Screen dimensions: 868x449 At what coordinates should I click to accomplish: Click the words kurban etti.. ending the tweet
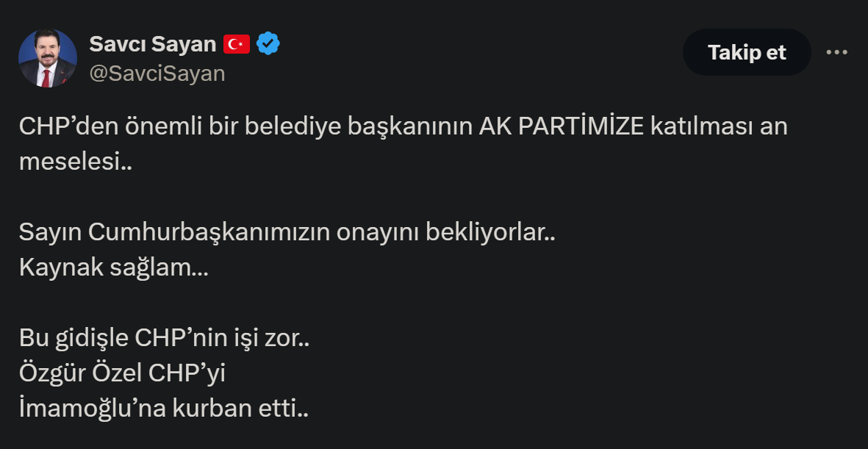point(240,409)
